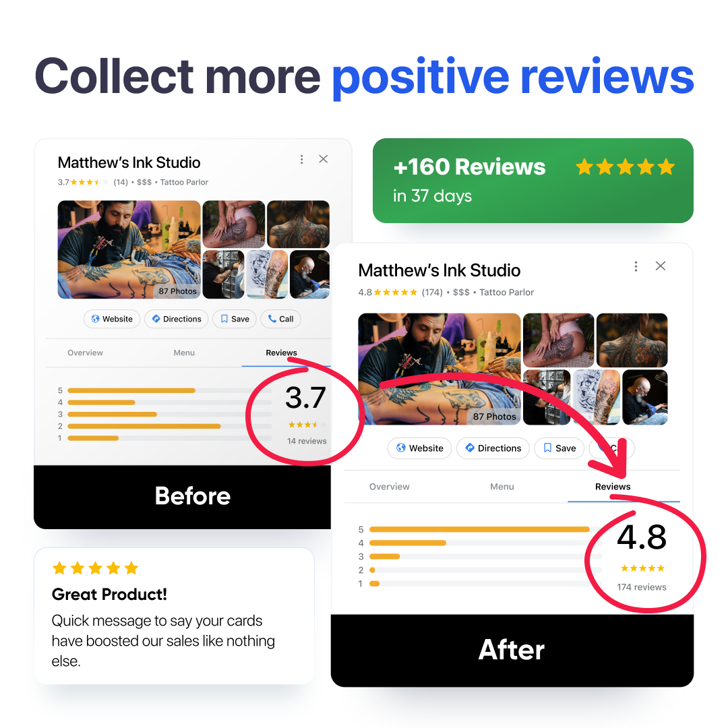Viewport: 728px width, 728px height.
Task: Open three-dot menu on After card
Action: pyautogui.click(x=636, y=266)
